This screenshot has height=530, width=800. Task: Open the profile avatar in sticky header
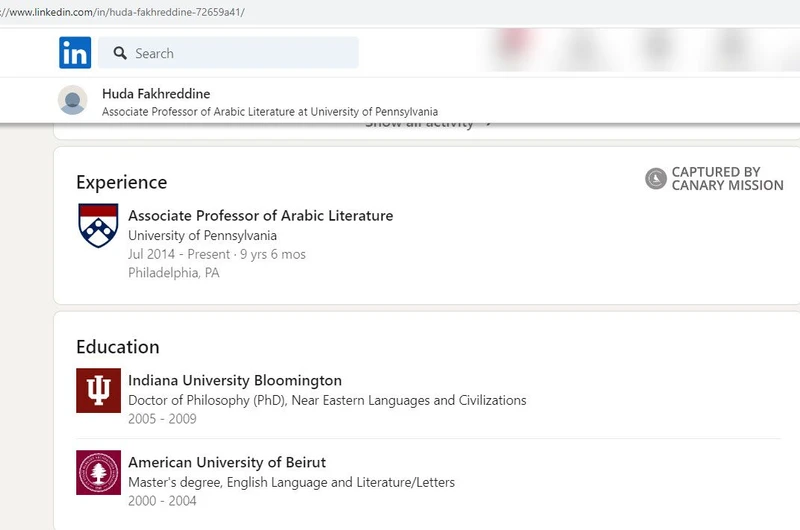tap(72, 100)
